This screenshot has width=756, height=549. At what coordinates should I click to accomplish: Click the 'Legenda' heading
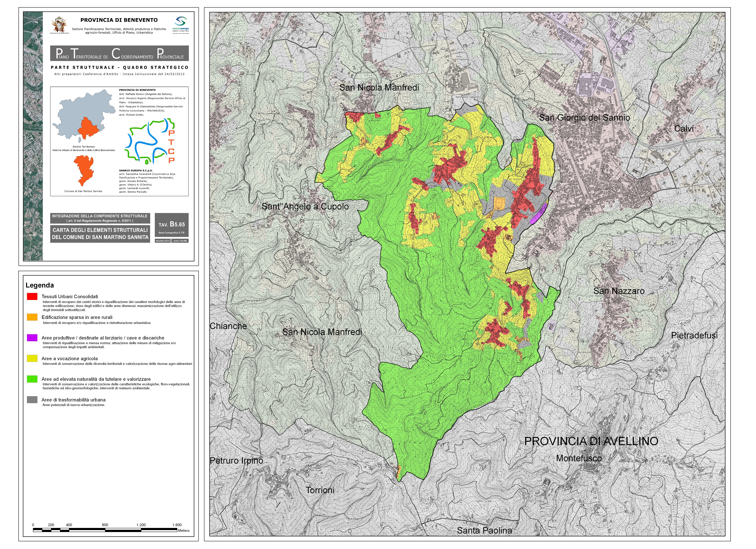pyautogui.click(x=40, y=285)
